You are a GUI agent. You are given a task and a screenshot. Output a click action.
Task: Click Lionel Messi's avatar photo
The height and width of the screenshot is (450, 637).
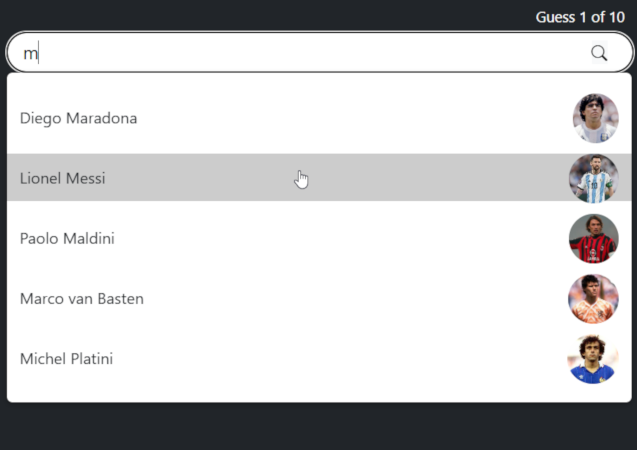(x=594, y=178)
